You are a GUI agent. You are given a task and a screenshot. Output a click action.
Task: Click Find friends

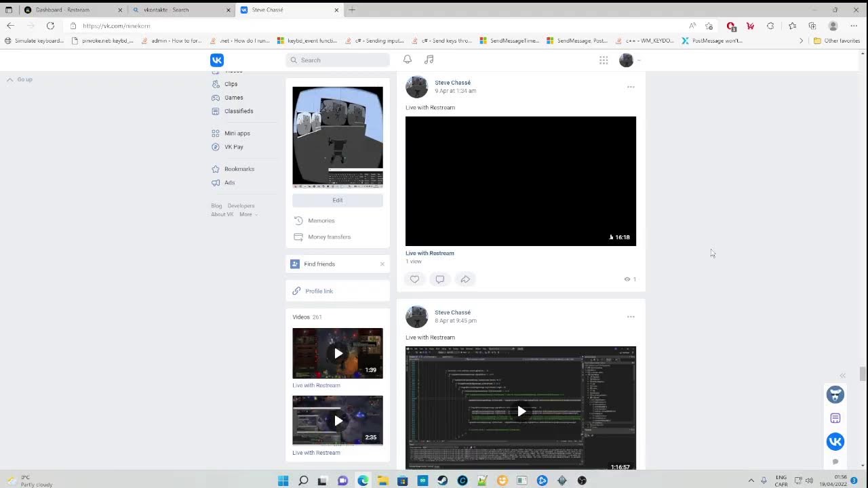coord(319,264)
